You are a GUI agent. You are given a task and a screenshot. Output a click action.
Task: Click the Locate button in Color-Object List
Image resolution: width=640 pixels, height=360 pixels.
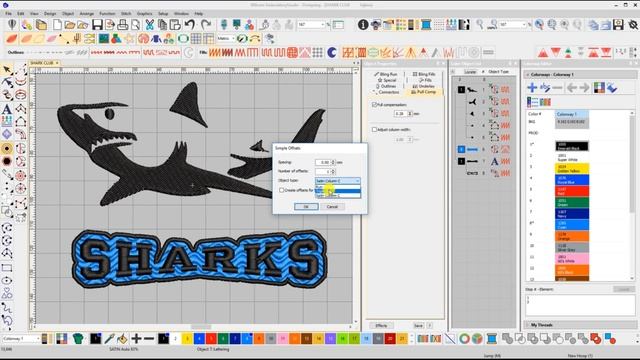(470, 71)
